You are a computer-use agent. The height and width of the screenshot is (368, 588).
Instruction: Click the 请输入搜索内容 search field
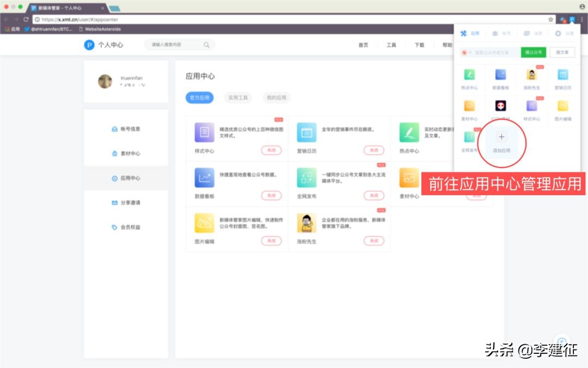174,45
